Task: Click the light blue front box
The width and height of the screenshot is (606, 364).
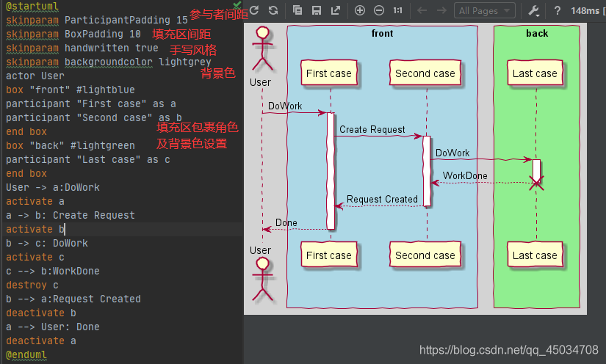Action: click(x=382, y=167)
